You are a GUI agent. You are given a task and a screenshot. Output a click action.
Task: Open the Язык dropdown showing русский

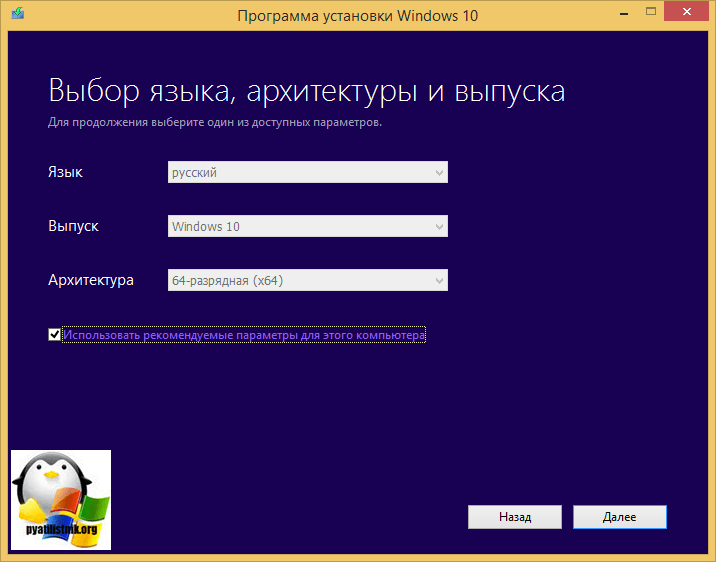pyautogui.click(x=308, y=172)
